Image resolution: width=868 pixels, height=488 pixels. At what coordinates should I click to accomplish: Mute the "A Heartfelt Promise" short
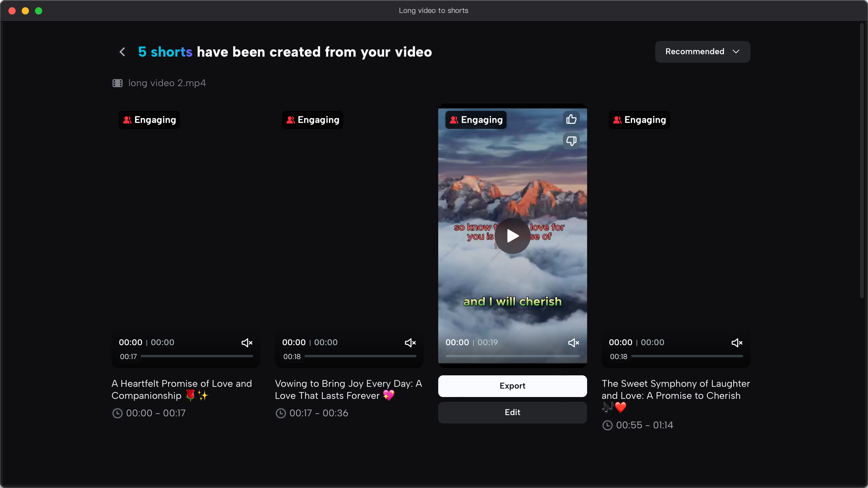(247, 343)
